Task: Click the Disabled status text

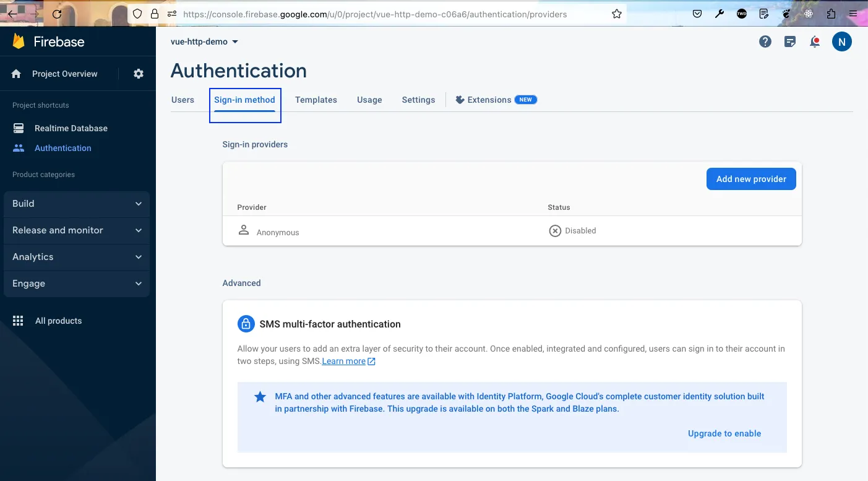Action: point(580,231)
